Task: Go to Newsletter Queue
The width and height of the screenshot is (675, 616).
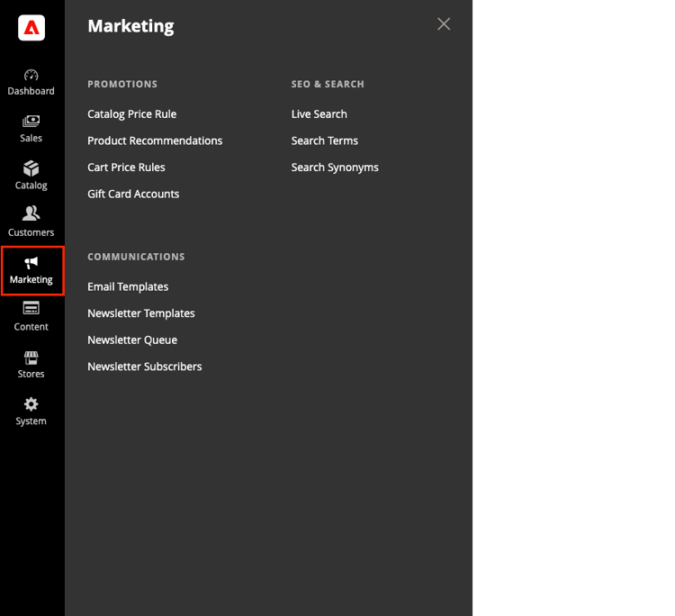Action: pyautogui.click(x=132, y=340)
